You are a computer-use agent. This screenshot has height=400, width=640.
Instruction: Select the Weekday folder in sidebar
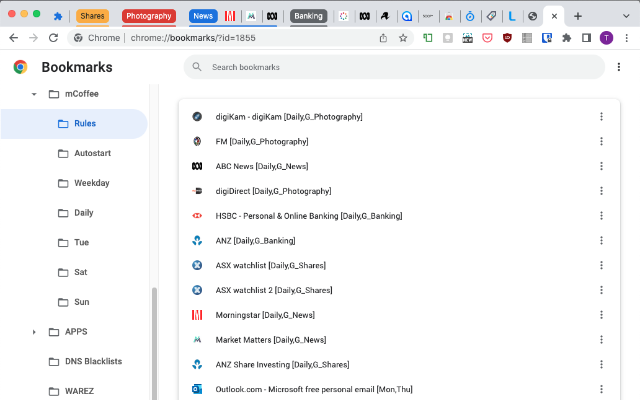tap(91, 183)
